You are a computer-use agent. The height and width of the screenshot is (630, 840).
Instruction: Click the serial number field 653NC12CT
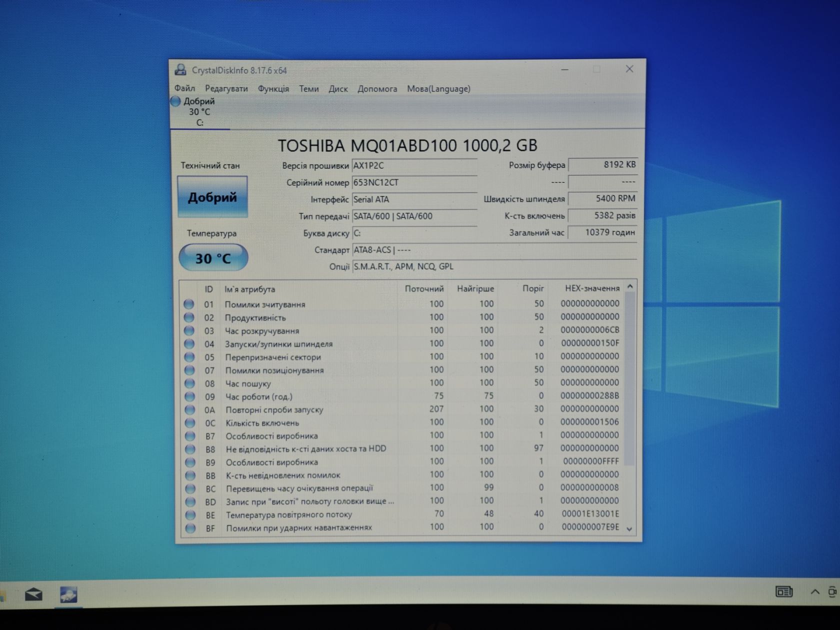coord(414,182)
